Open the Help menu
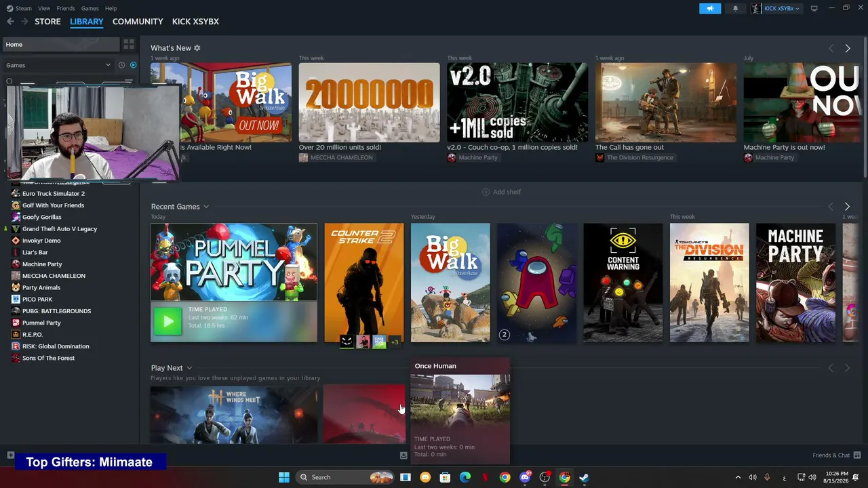Viewport: 868px width, 488px height. coord(111,8)
